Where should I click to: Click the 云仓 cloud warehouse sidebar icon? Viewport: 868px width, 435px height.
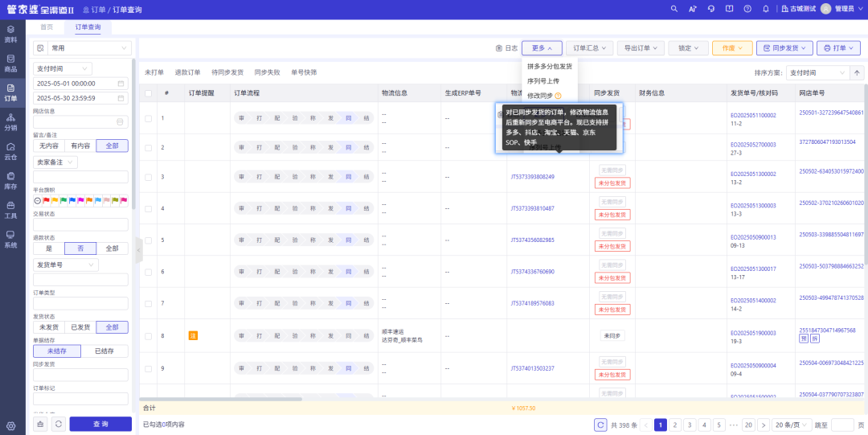click(x=10, y=151)
